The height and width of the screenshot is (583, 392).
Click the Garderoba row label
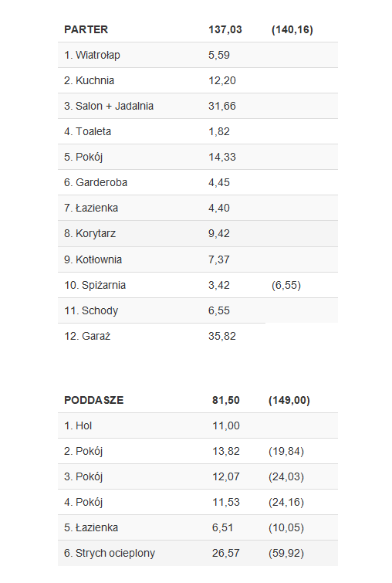pos(96,182)
